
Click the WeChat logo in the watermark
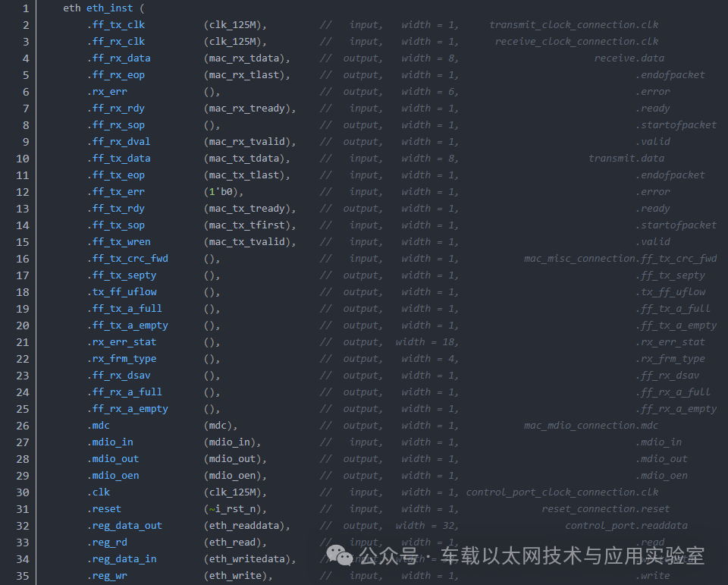340,555
